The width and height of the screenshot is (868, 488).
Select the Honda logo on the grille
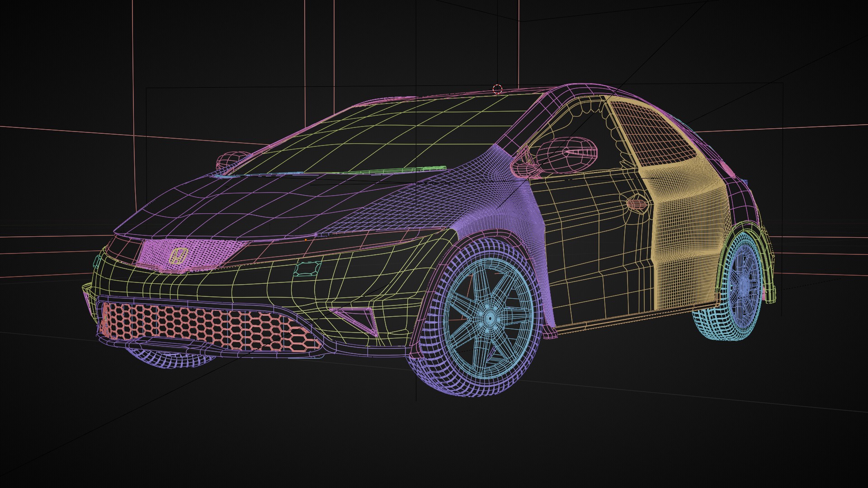179,256
